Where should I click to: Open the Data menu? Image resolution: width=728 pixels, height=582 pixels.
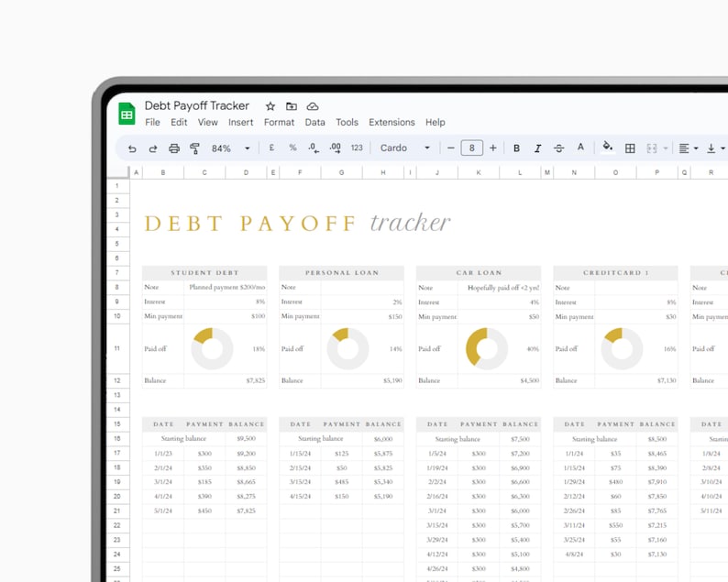(314, 123)
